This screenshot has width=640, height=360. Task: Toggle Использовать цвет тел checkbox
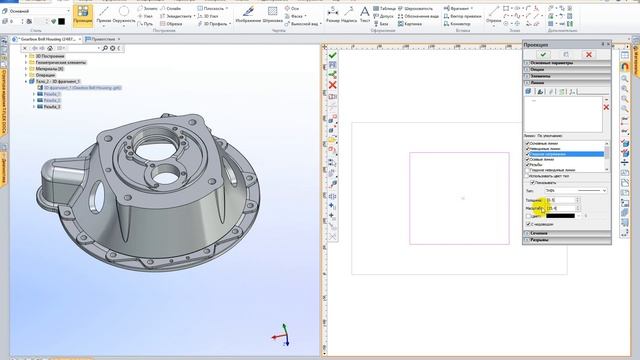pyautogui.click(x=527, y=176)
